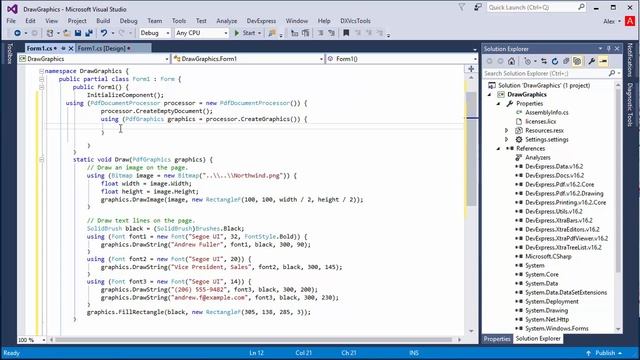
Task: Select licenses.licx in Solution Explorer
Action: coord(540,122)
